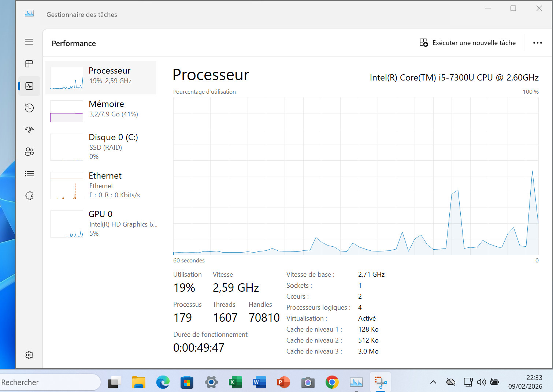The image size is (553, 392).
Task: Launch Microsoft Edge from the taskbar
Action: coord(163,382)
